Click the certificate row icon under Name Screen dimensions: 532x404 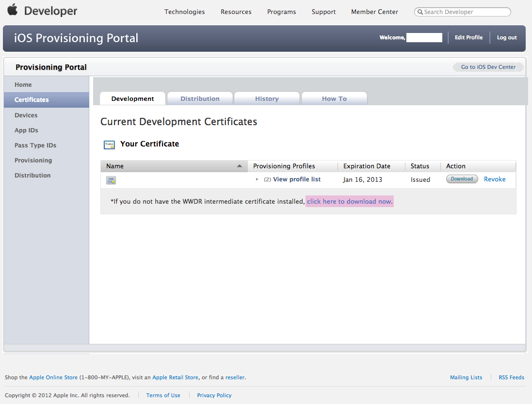pyautogui.click(x=111, y=180)
